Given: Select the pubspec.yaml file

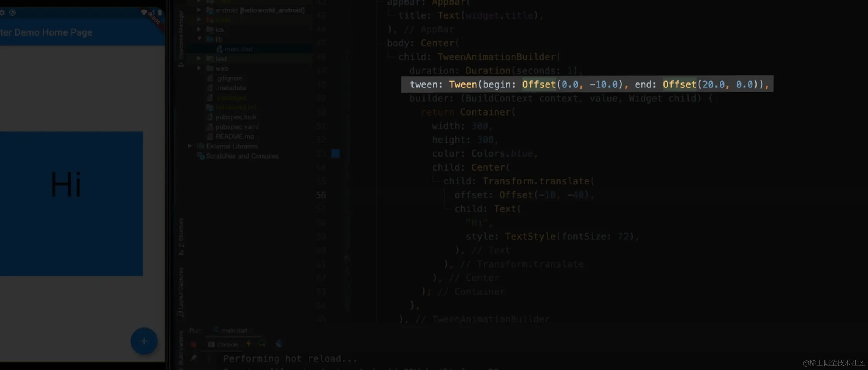Looking at the screenshot, I should pyautogui.click(x=237, y=126).
